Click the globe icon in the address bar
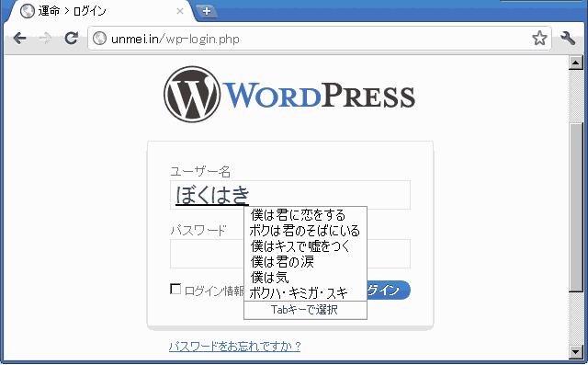 click(x=99, y=39)
